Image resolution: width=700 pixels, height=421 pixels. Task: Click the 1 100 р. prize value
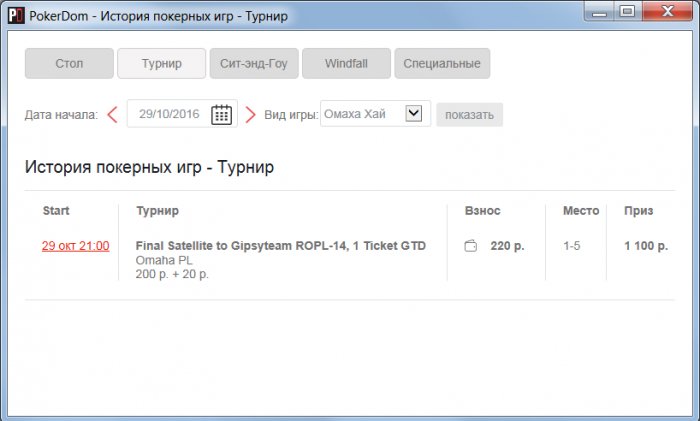[646, 246]
